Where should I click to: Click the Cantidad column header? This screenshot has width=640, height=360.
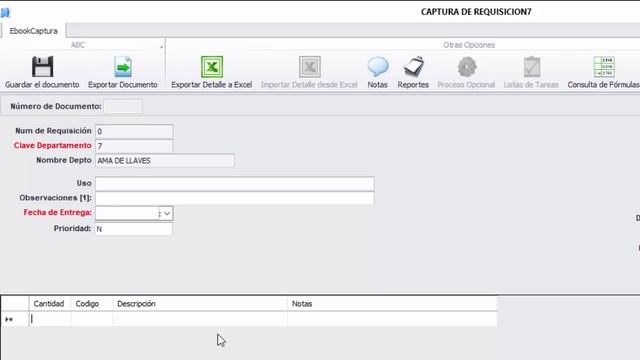(x=50, y=304)
